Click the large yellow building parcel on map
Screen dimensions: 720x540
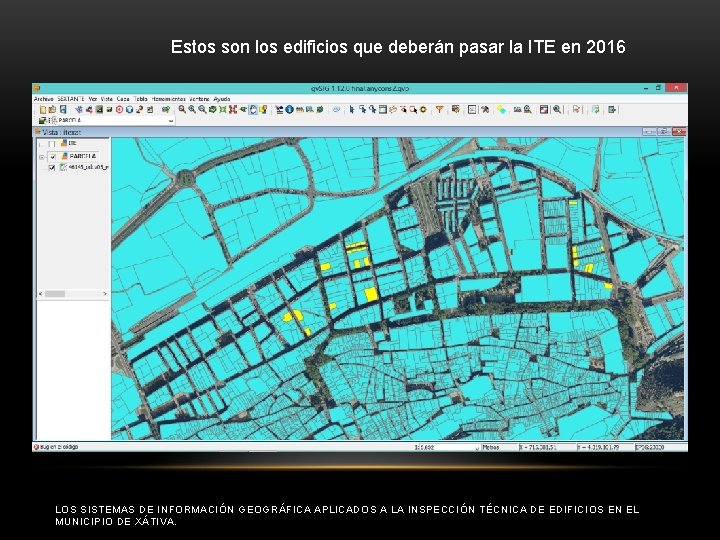(x=371, y=294)
